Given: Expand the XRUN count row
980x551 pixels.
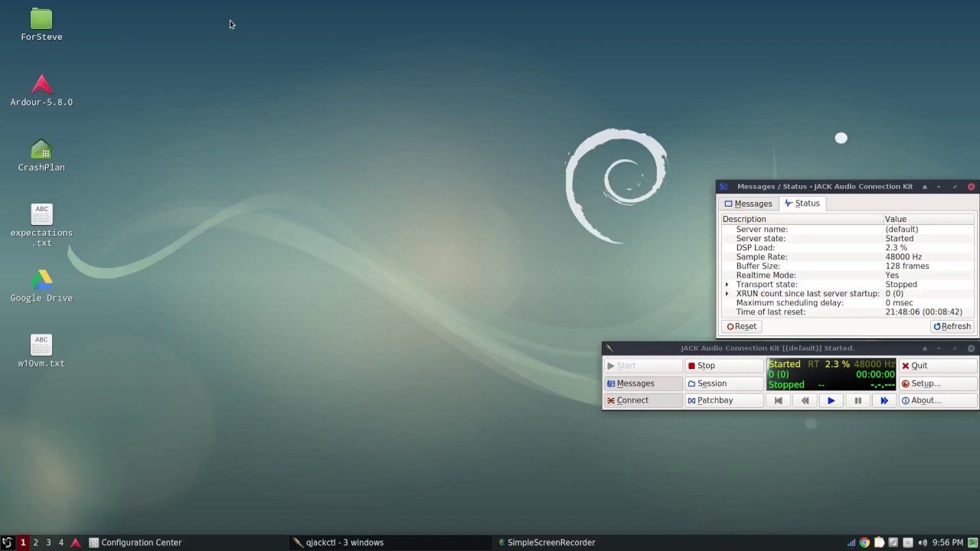Looking at the screenshot, I should [727, 294].
